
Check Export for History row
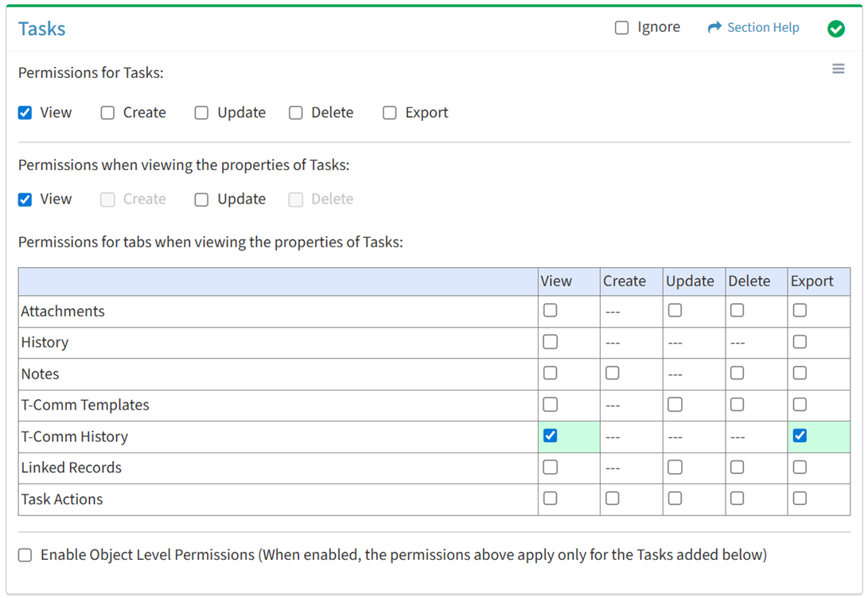coord(800,342)
